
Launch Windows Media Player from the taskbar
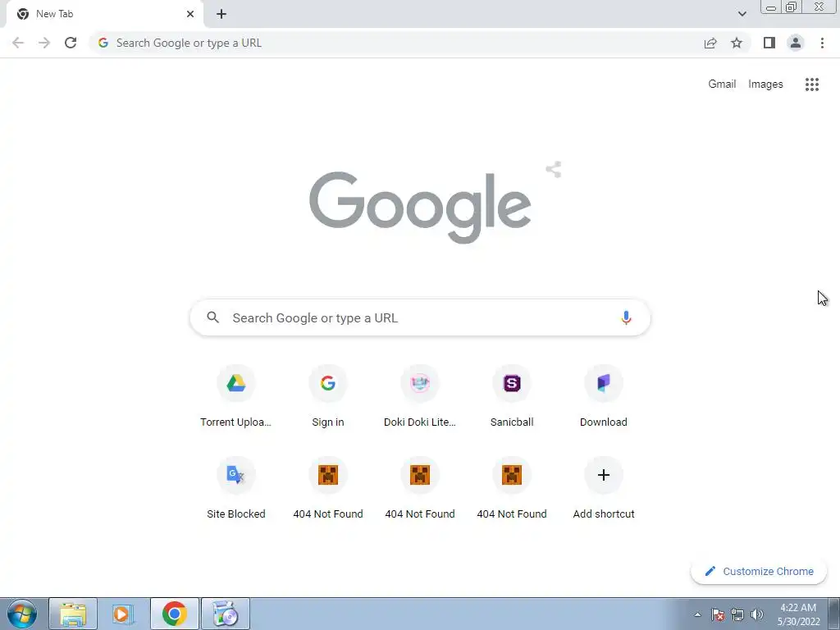[x=123, y=614]
